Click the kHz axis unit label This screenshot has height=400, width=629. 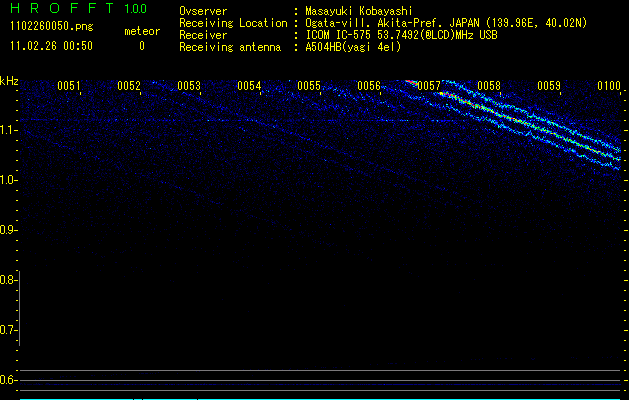(x=9, y=81)
